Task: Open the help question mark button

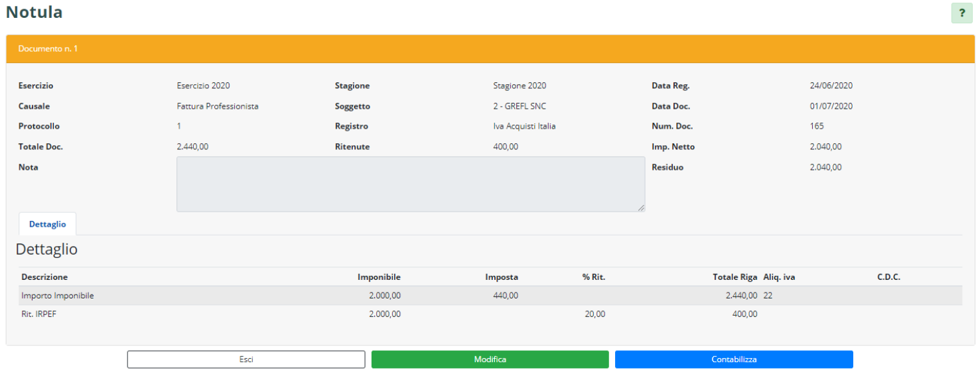Action: click(x=961, y=13)
